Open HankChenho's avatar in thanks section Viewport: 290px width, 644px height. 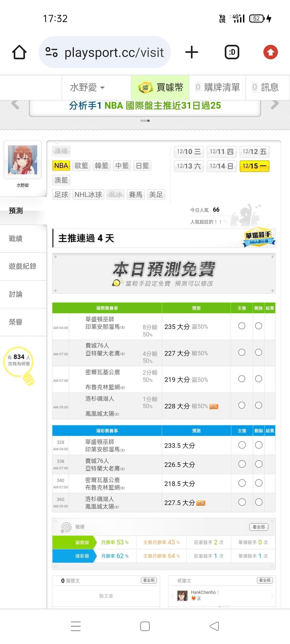click(183, 595)
